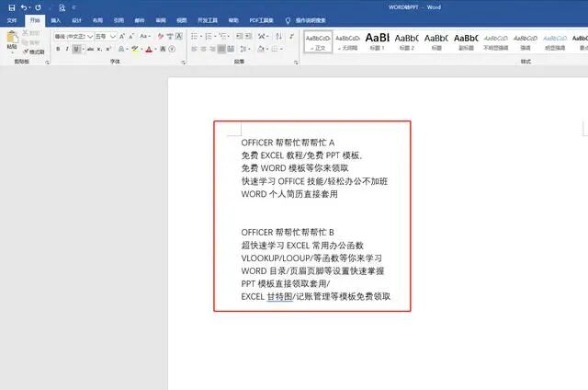
Task: Insert enclosed character with the circled character icon
Action: (172, 49)
